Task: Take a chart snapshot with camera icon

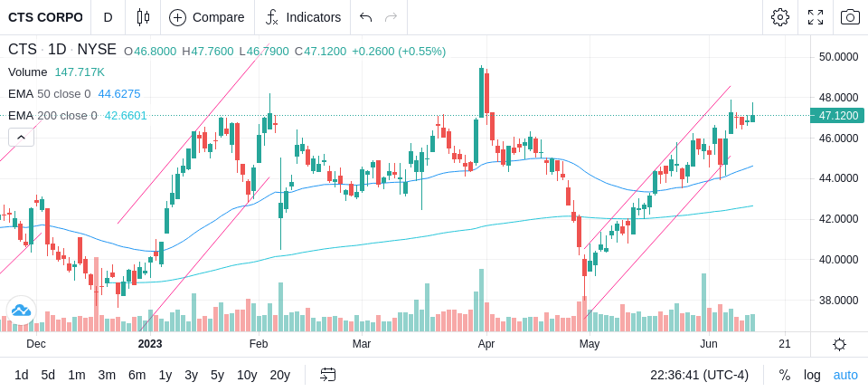Action: coord(850,17)
